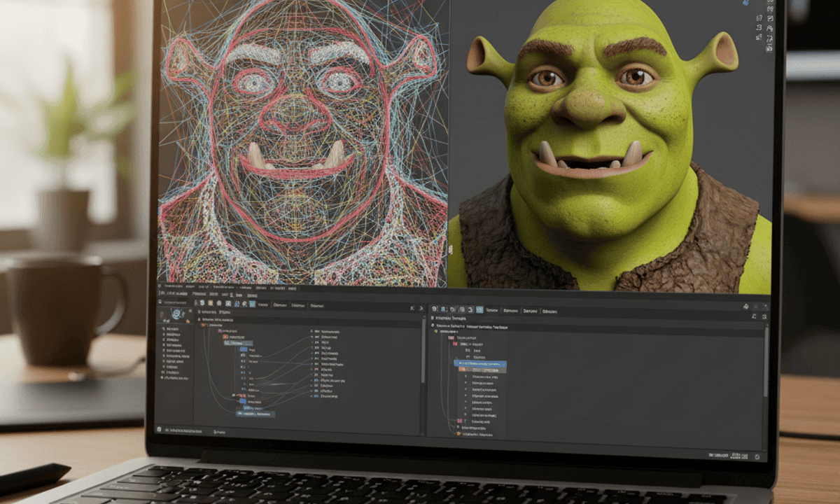Toggle the highlighted blue node's enabled state
The image size is (840, 504).
[x=480, y=364]
